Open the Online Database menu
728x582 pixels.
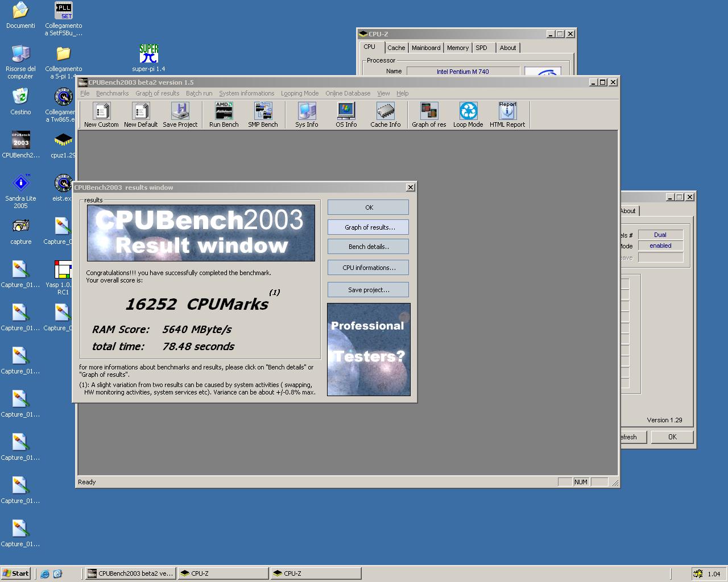pyautogui.click(x=348, y=93)
